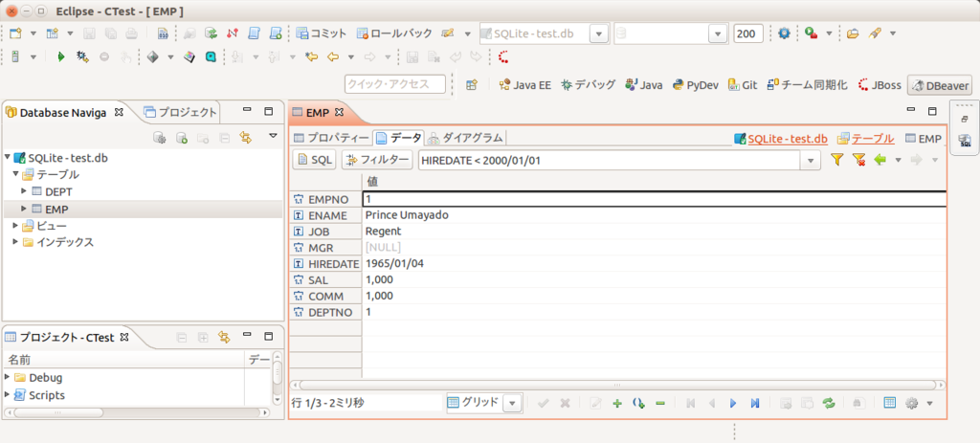The width and height of the screenshot is (980, 443).
Task: Click the JOB value Regent
Action: 383,232
